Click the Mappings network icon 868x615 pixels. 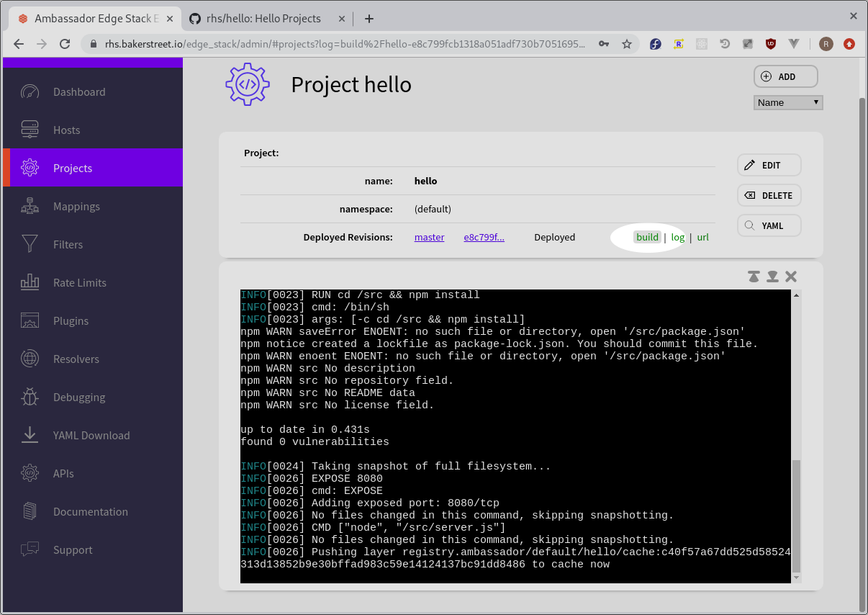point(30,206)
